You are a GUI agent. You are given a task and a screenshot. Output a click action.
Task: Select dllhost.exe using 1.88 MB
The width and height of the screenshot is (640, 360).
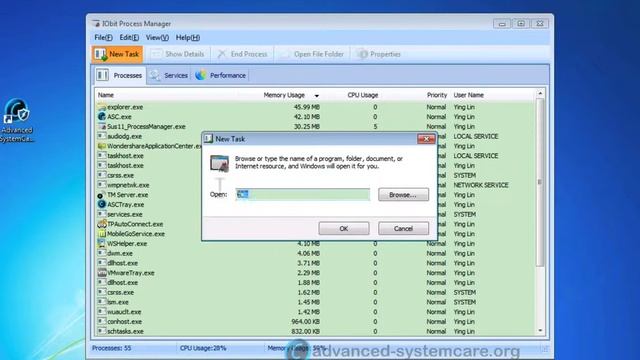[x=315, y=282]
